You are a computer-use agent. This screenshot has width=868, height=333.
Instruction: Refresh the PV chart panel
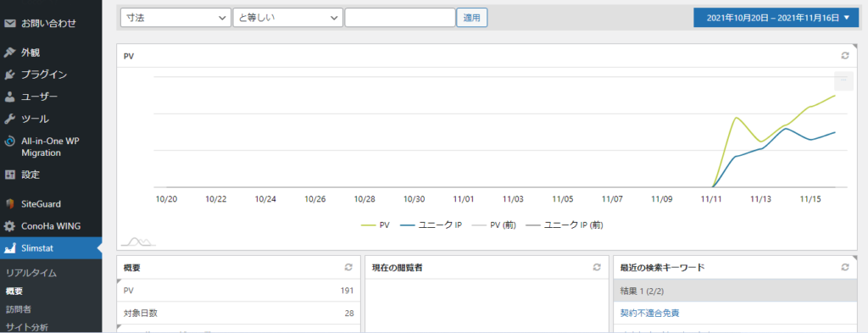[x=845, y=56]
